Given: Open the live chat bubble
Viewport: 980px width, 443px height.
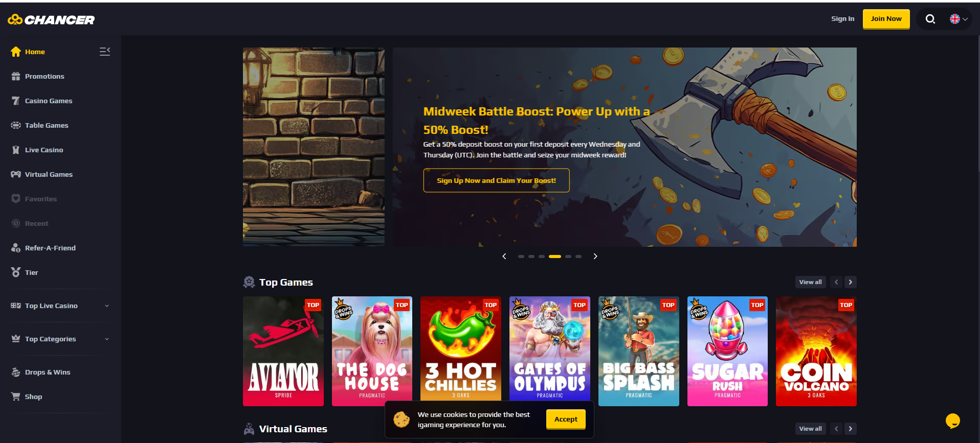Looking at the screenshot, I should tap(953, 421).
